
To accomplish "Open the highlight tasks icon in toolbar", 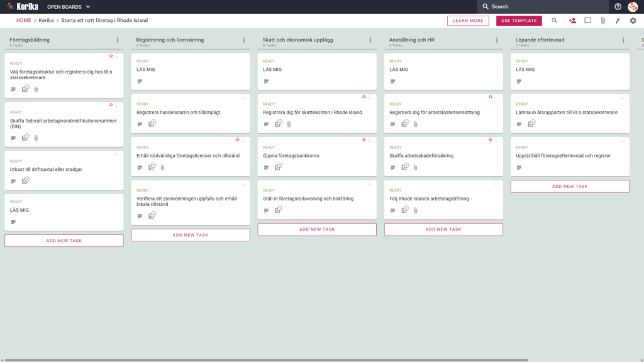I will (618, 21).
